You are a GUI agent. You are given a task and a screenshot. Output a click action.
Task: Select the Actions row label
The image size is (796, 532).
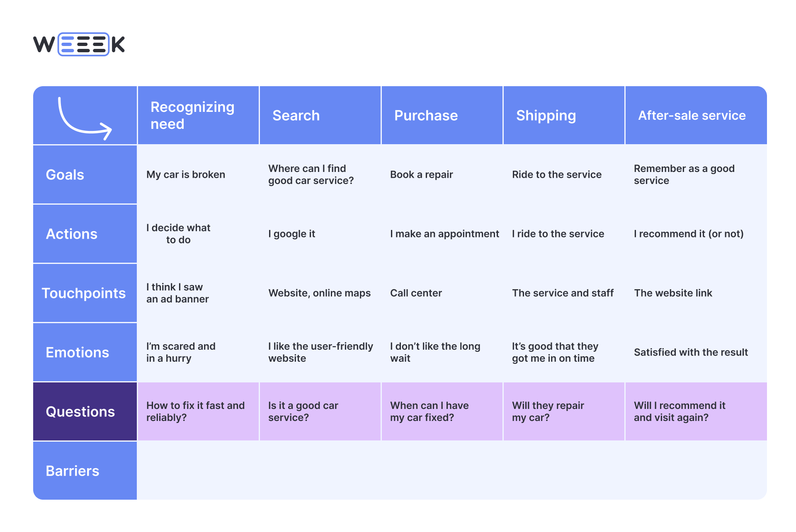[x=72, y=234]
